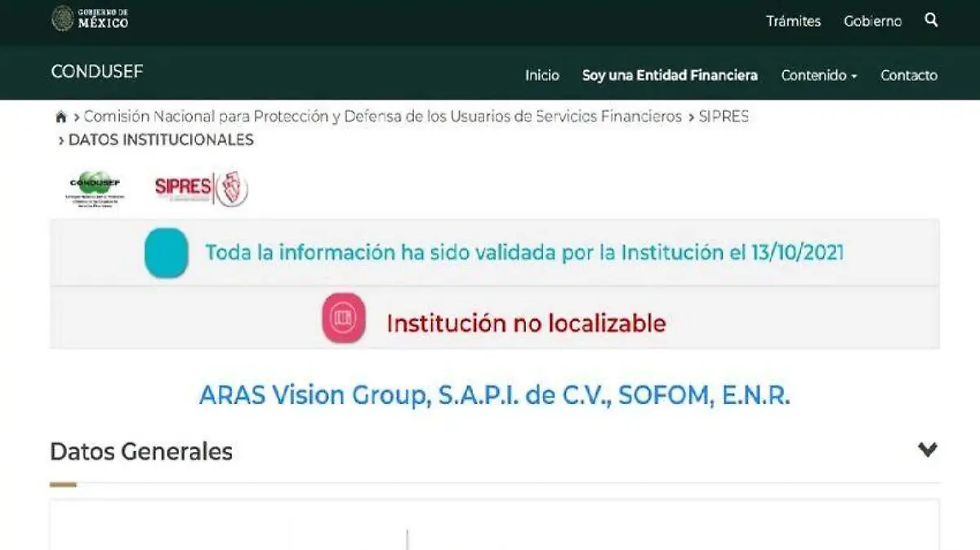Open Comisión Nacional para Protección breadcrumb link
The height and width of the screenshot is (550, 980).
[x=383, y=117]
